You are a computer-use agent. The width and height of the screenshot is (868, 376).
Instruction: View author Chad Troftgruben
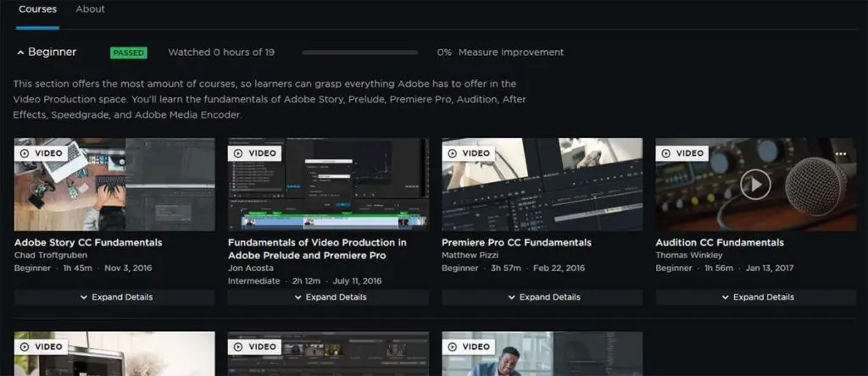[x=50, y=256]
